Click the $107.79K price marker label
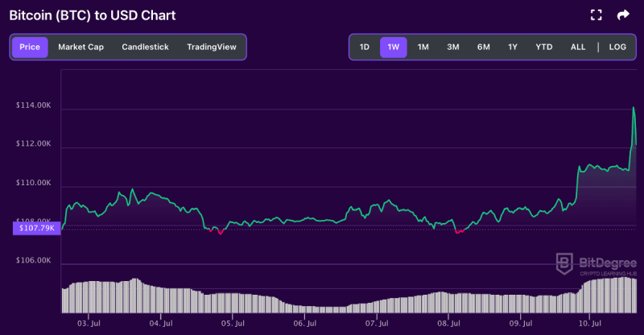Image resolution: width=644 pixels, height=335 pixels. coord(36,228)
